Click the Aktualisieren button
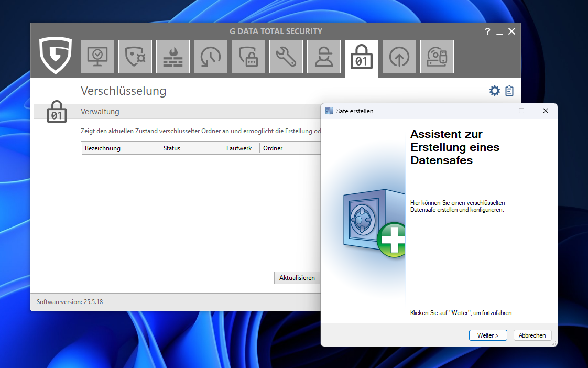Viewport: 588px width, 368px height. click(297, 278)
